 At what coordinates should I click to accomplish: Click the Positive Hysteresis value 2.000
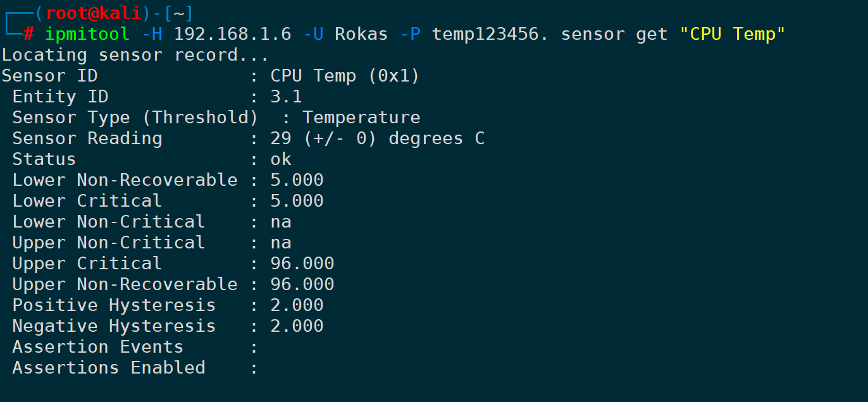click(297, 305)
